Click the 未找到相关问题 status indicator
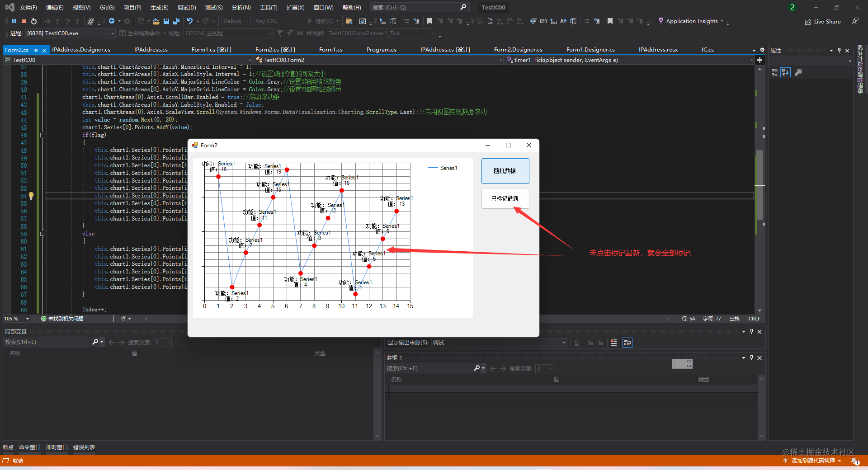This screenshot has width=868, height=470. point(62,319)
